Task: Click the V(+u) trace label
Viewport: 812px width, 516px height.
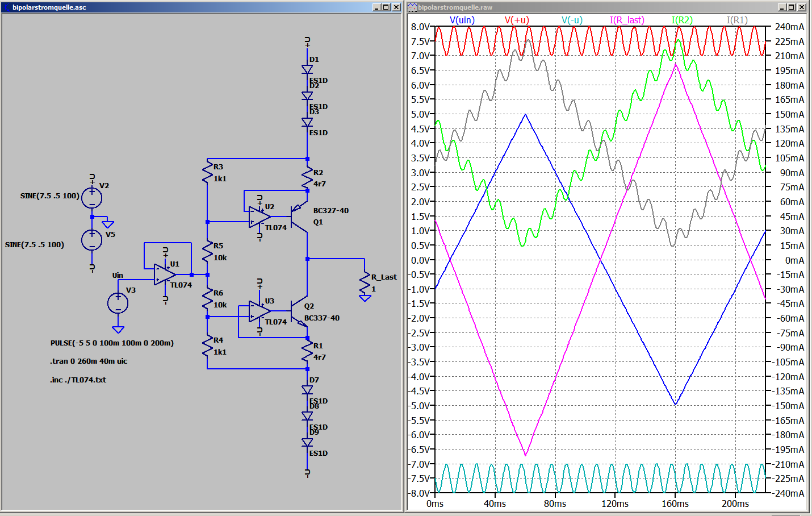Action: 517,20
